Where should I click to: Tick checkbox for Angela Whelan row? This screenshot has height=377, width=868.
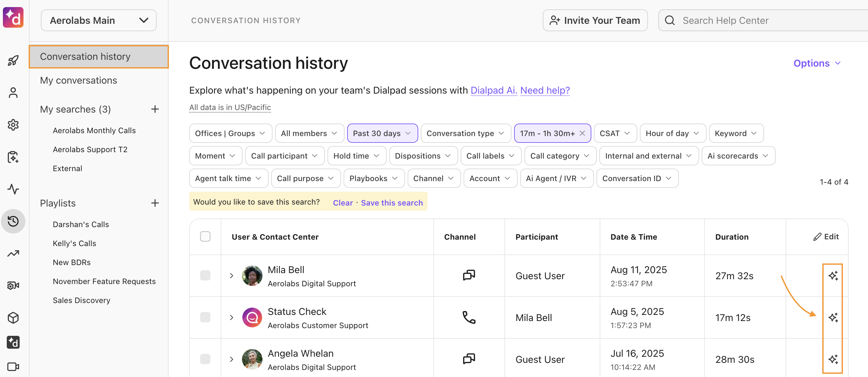pos(205,359)
